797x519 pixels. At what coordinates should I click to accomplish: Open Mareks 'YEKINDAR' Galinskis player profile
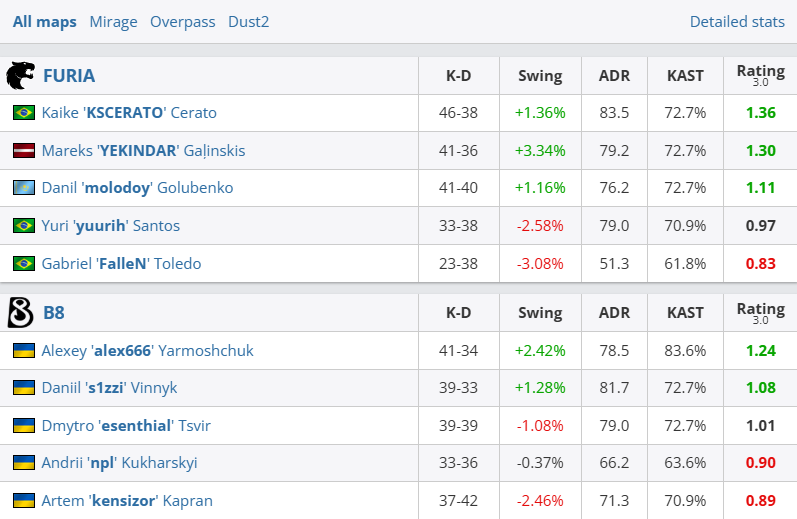pos(143,151)
